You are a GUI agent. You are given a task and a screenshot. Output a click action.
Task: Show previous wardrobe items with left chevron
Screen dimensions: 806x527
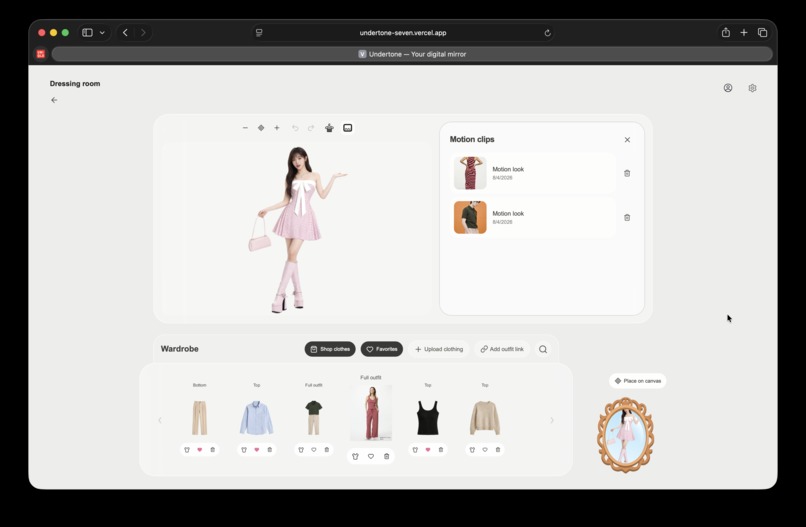160,420
